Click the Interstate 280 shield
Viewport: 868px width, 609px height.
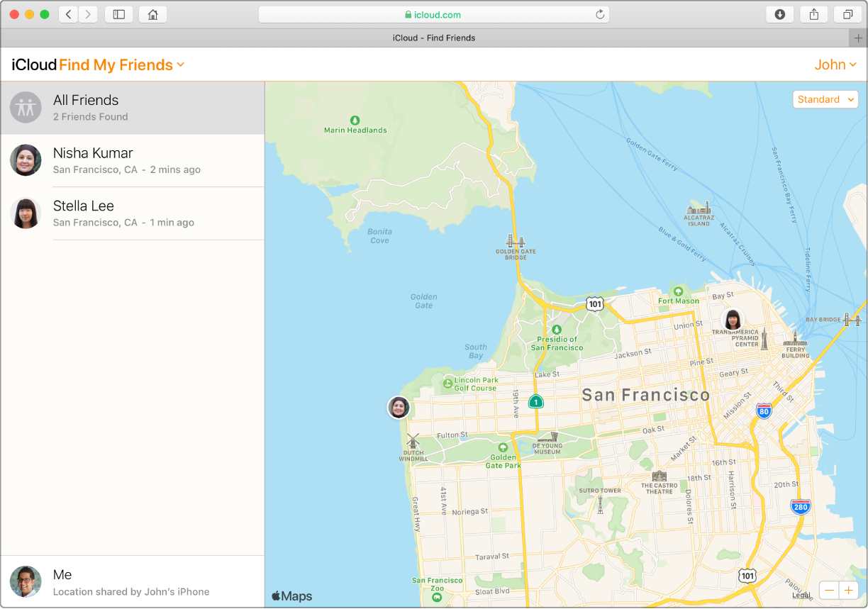point(801,506)
